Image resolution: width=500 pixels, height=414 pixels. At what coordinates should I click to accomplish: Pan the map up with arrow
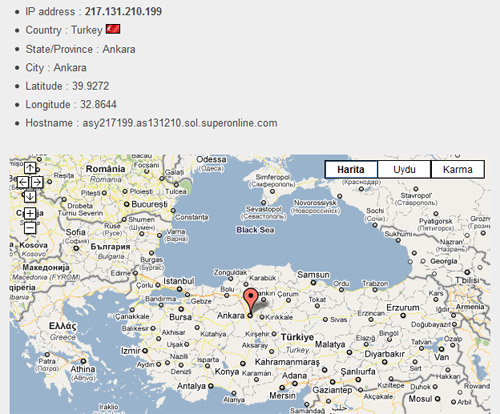[30, 168]
